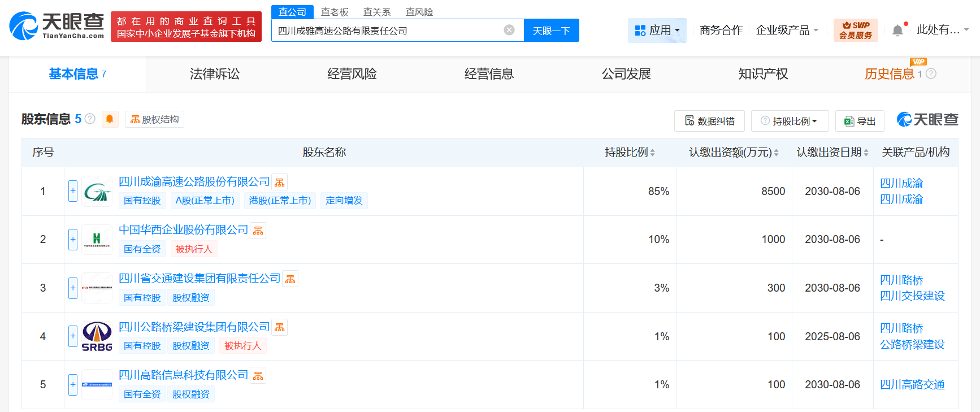Open the 应用 dropdown menu
This screenshot has height=412, width=980.
(x=657, y=30)
